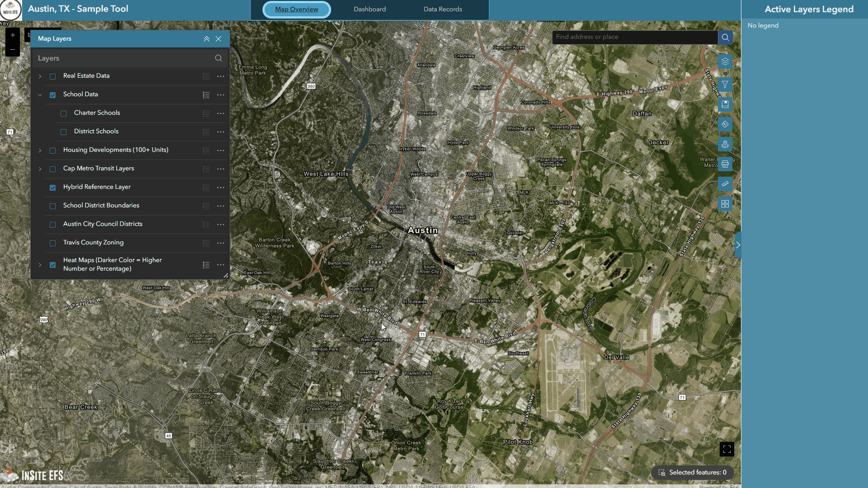Select the Hybrid Reference Layer name
The height and width of the screenshot is (488, 868).
click(x=97, y=187)
